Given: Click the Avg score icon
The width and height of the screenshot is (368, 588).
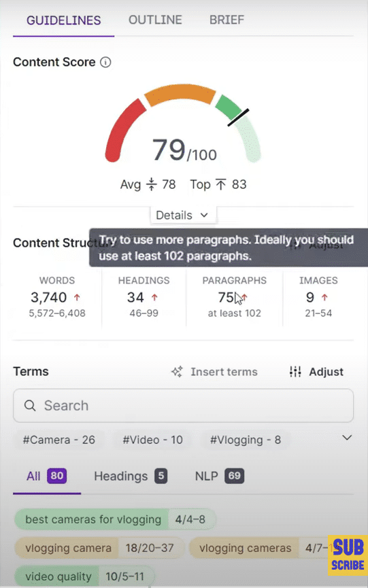Looking at the screenshot, I should click(x=151, y=184).
